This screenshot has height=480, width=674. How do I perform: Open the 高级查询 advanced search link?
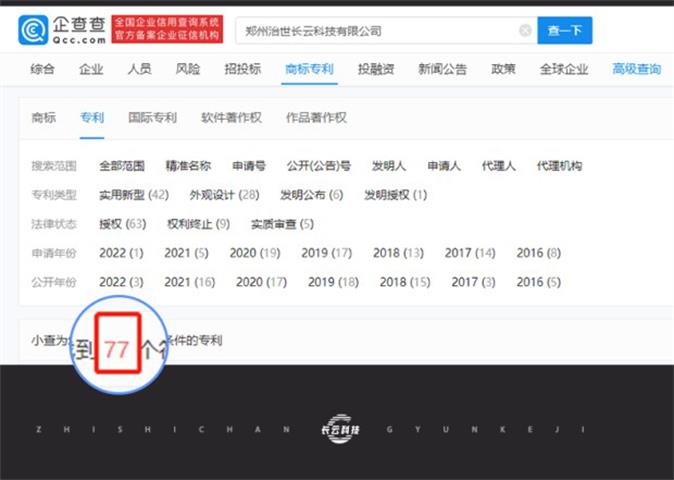(637, 69)
